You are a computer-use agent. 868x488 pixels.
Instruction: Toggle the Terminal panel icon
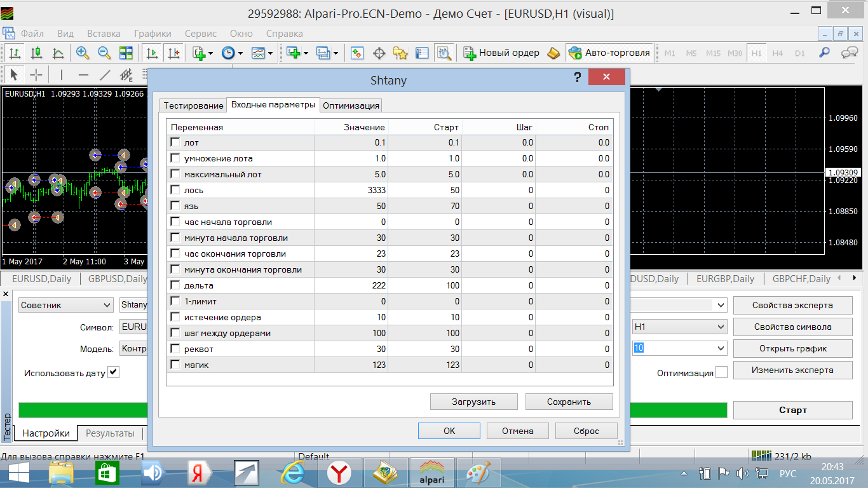pos(422,53)
